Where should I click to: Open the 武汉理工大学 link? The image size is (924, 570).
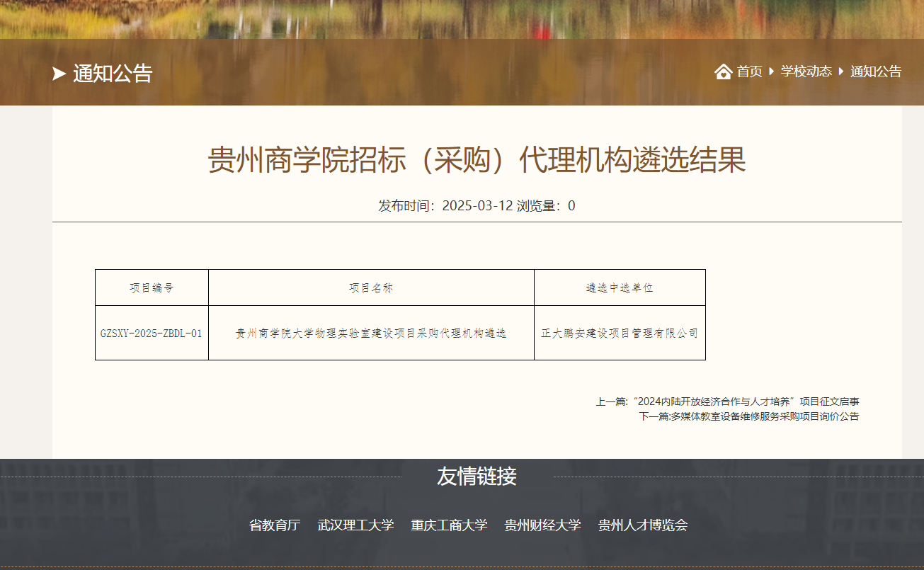(355, 525)
